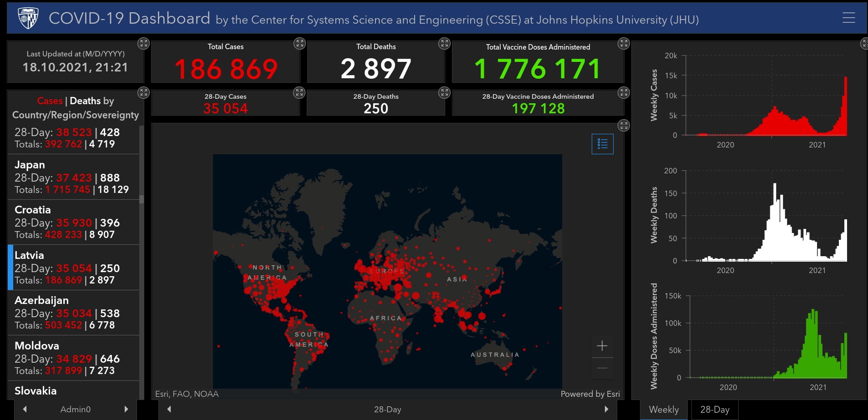The height and width of the screenshot is (420, 868).
Task: Expand the Last Updated panel
Action: click(x=143, y=44)
